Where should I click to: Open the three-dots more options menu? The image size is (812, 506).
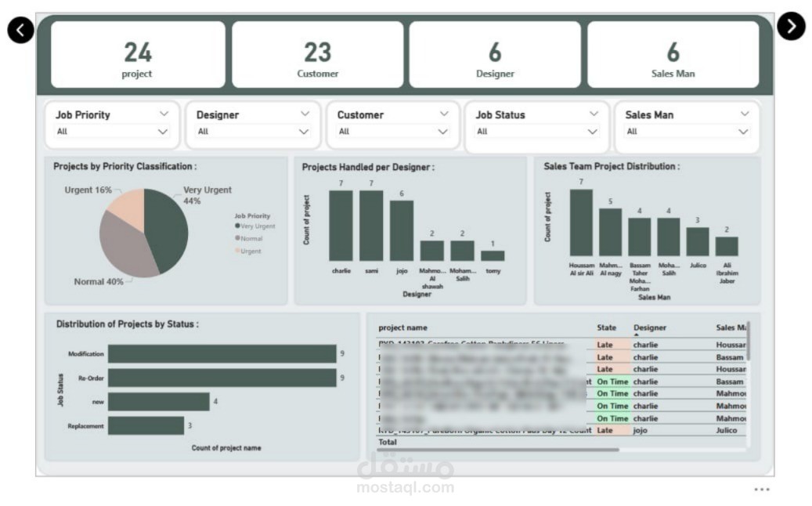(762, 489)
